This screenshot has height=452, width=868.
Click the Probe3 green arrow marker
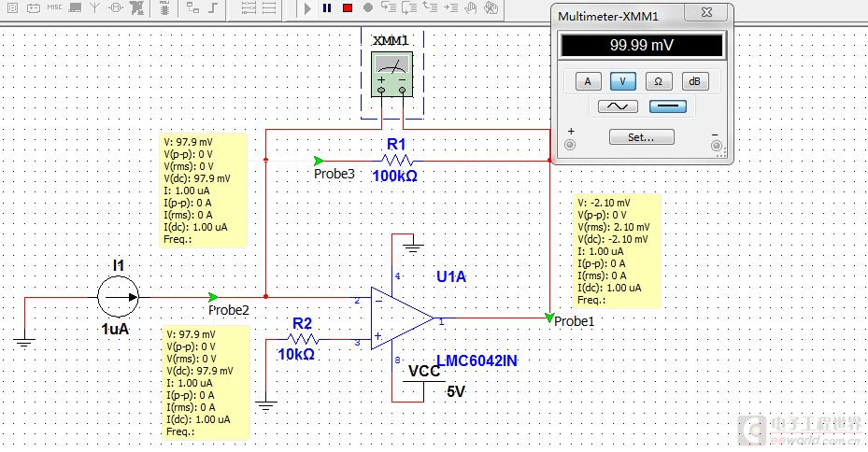[319, 161]
